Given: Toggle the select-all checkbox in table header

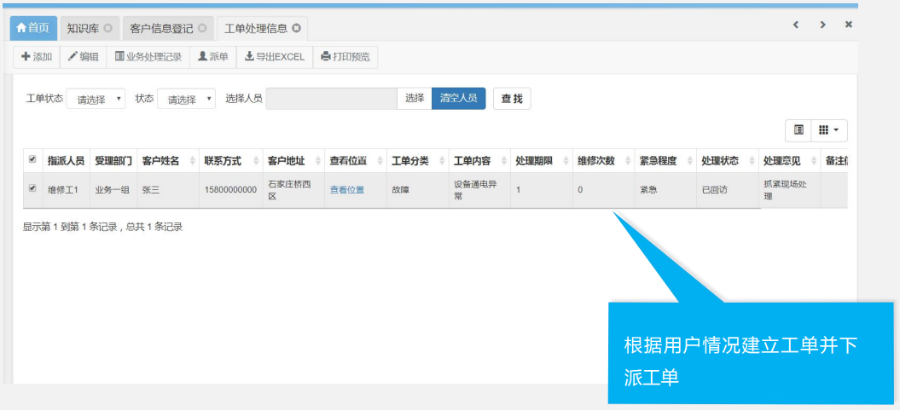Looking at the screenshot, I should pyautogui.click(x=32, y=160).
